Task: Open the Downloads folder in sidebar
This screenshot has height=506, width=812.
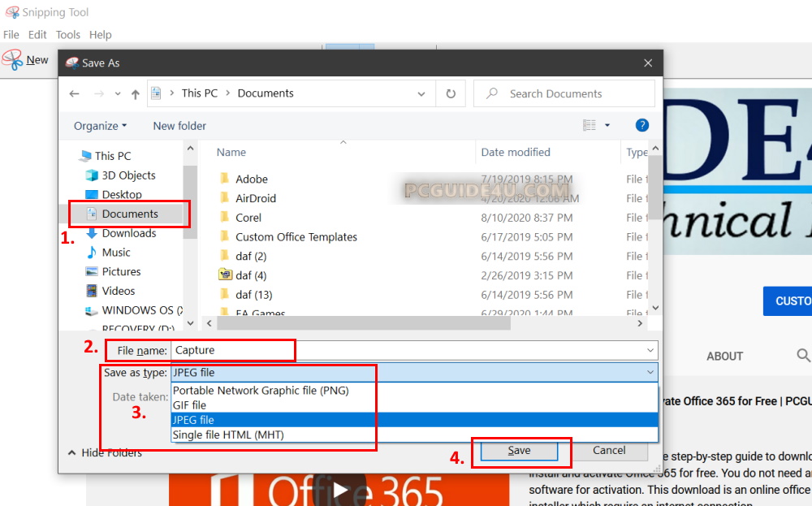Action: [x=128, y=233]
